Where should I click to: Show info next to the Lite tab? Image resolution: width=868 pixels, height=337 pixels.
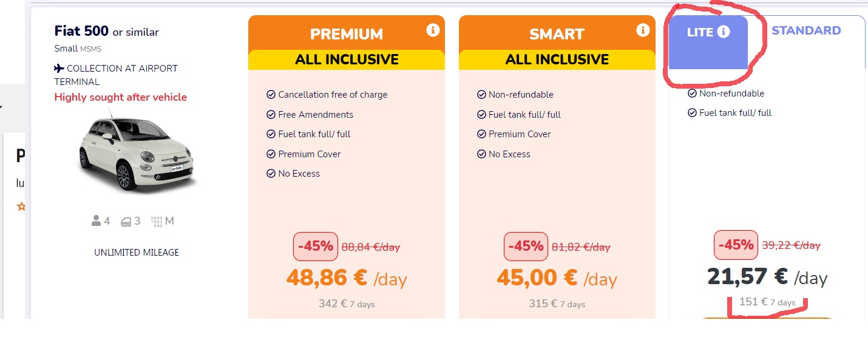coord(723,32)
